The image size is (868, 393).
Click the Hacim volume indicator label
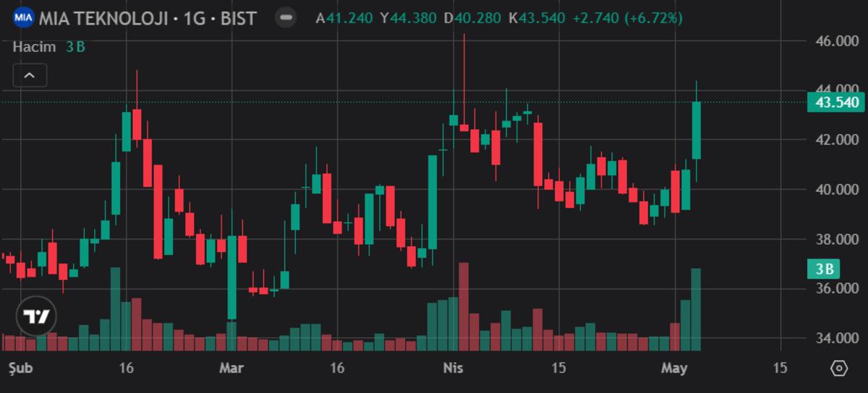[33, 47]
